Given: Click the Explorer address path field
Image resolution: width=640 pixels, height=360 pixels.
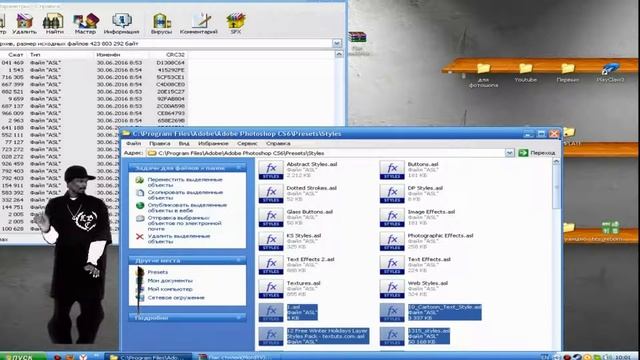Looking at the screenshot, I should 325,153.
